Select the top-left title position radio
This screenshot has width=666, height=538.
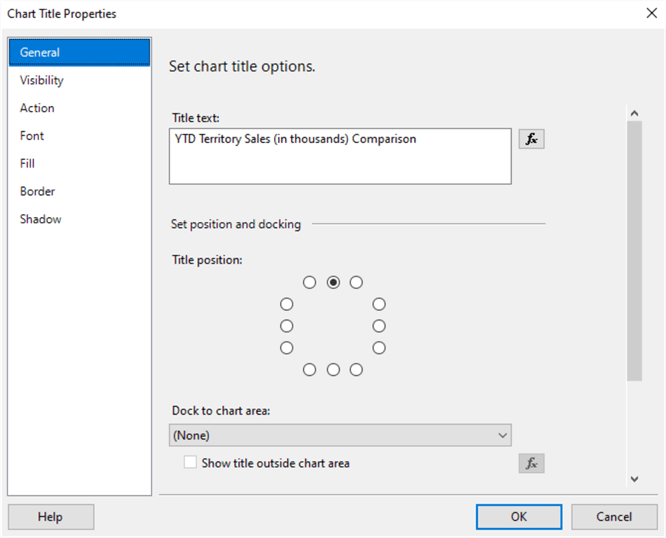[x=310, y=283]
